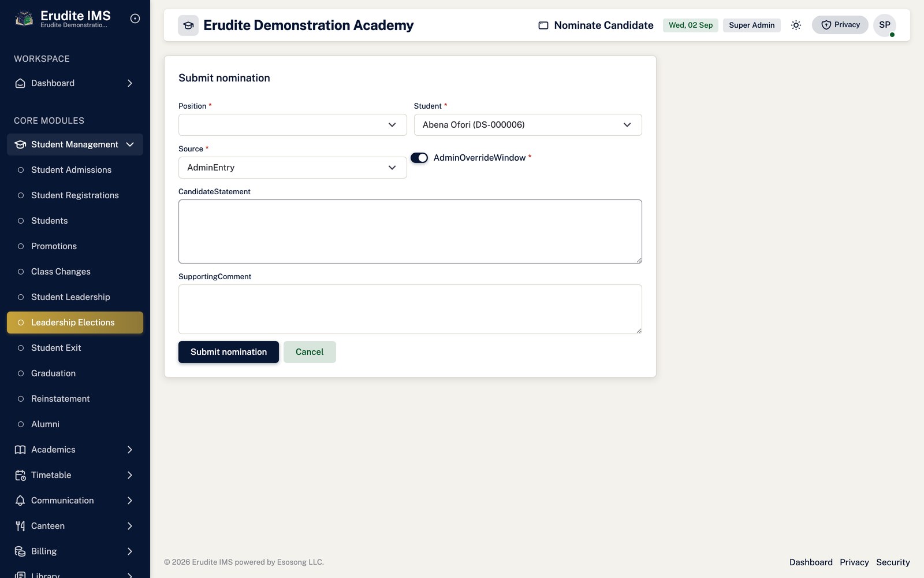924x578 pixels.
Task: Expand the Billing menu chevron
Action: point(130,551)
